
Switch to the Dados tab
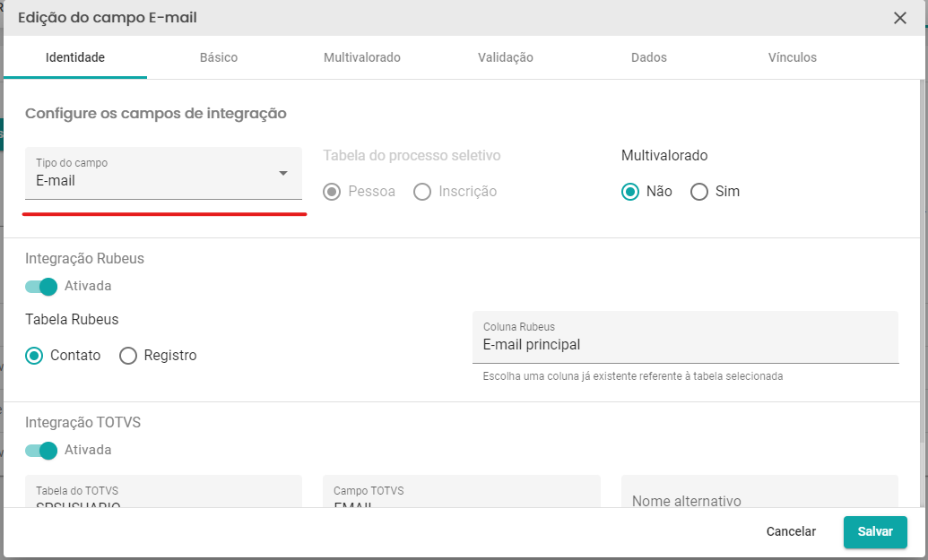coord(648,57)
